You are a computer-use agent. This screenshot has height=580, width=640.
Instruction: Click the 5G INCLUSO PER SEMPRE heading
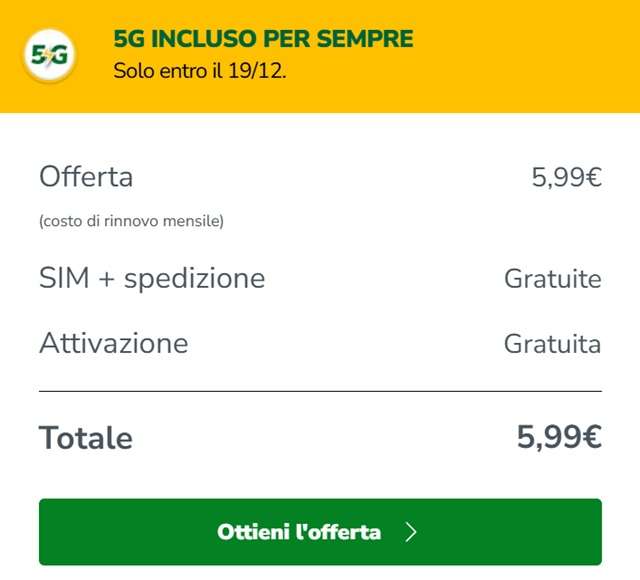click(263, 40)
